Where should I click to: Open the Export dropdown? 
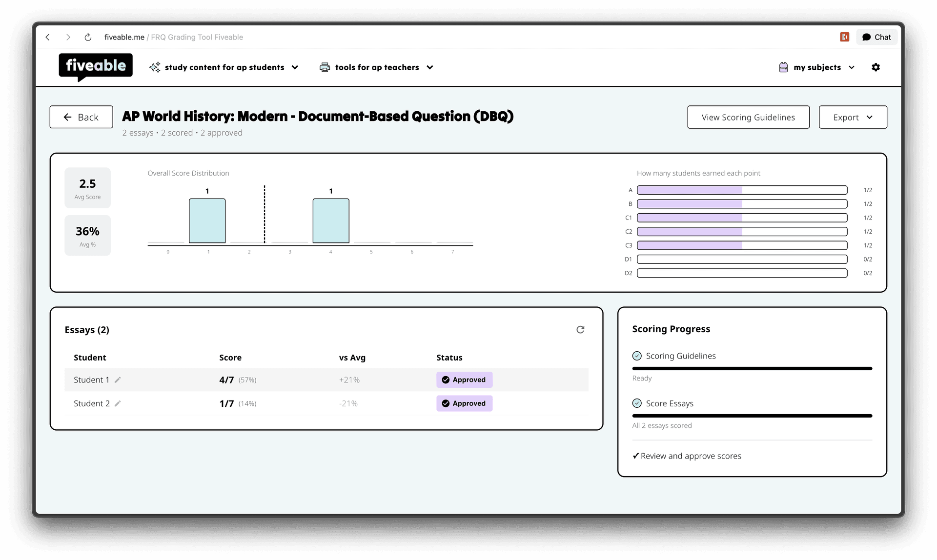point(853,117)
